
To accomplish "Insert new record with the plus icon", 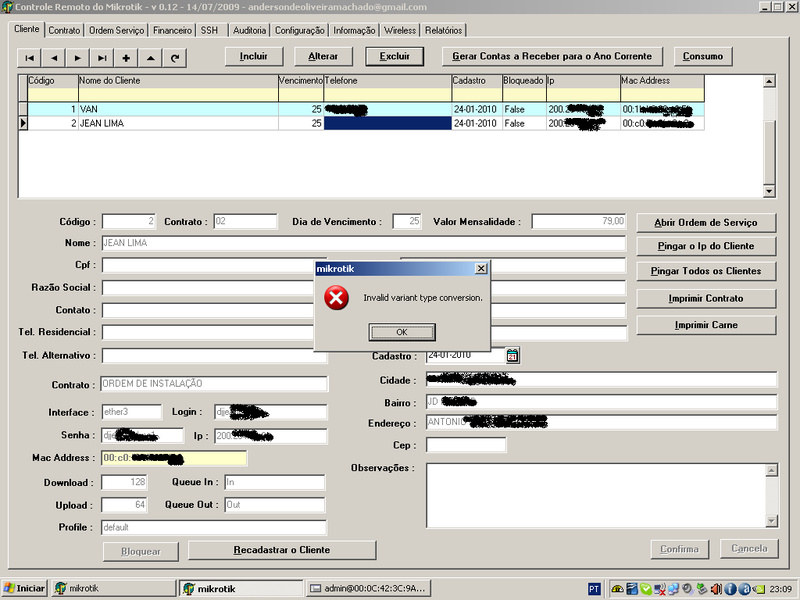I will coord(126,58).
